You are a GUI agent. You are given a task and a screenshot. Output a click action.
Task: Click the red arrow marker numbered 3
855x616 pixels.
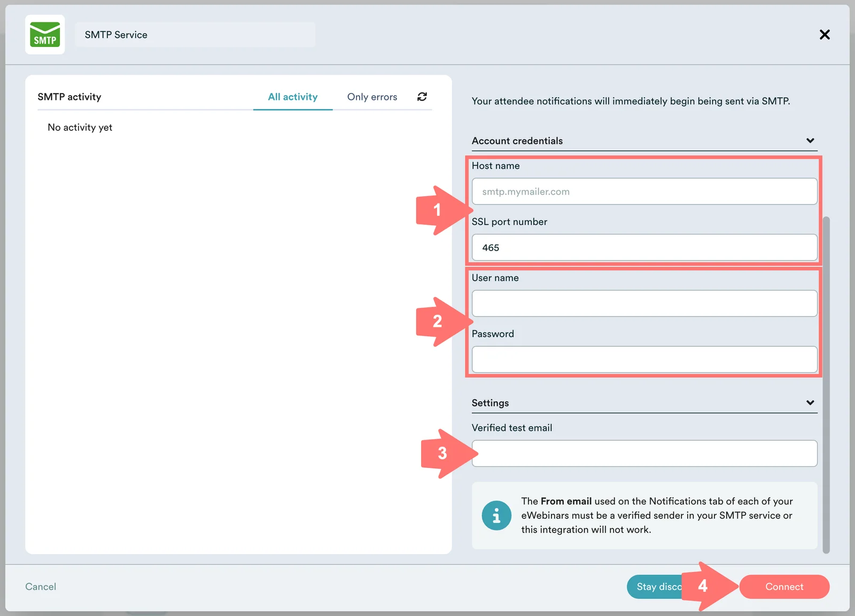coord(444,454)
